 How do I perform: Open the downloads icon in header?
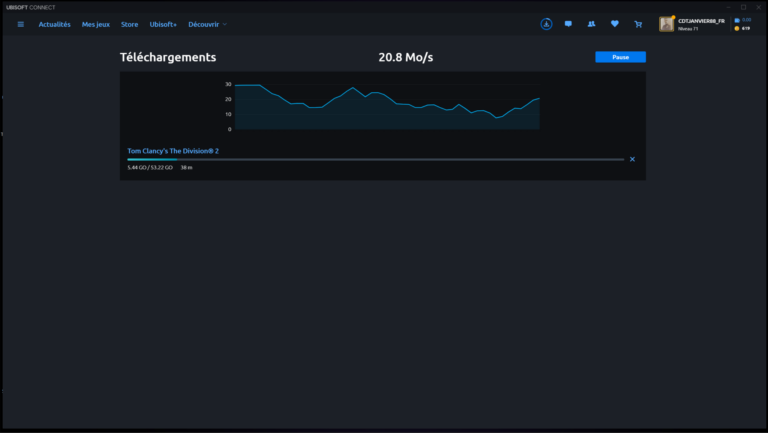546,24
